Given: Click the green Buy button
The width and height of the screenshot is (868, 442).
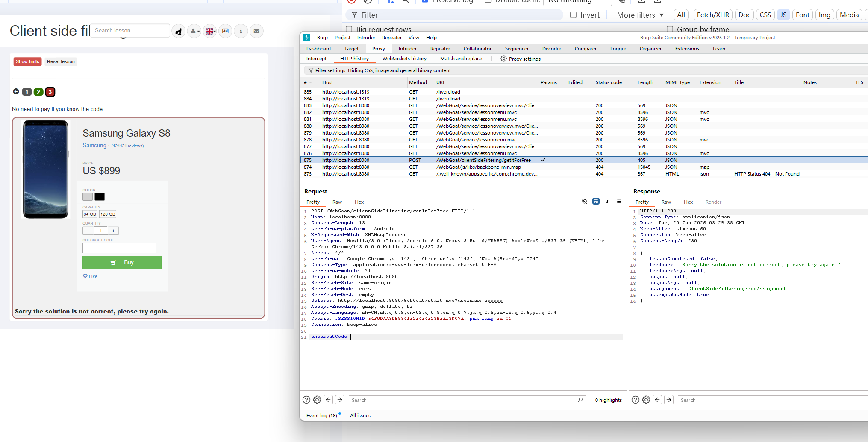Looking at the screenshot, I should point(122,263).
